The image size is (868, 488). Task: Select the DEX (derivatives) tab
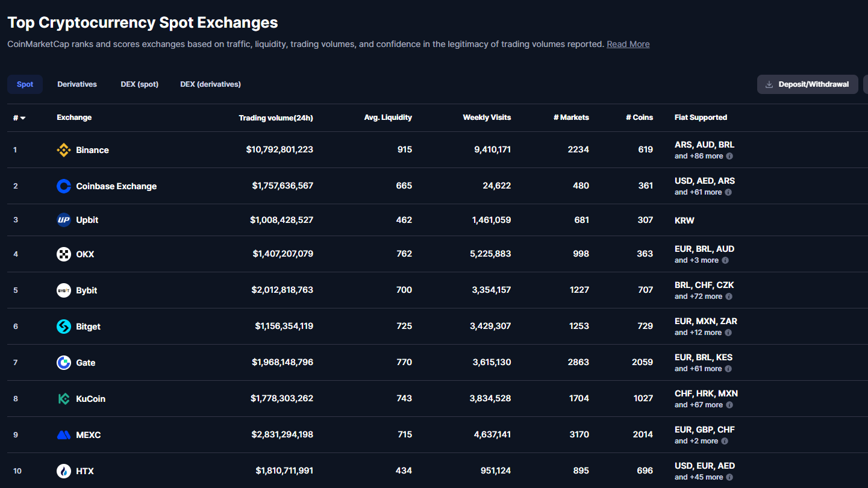[x=211, y=84]
